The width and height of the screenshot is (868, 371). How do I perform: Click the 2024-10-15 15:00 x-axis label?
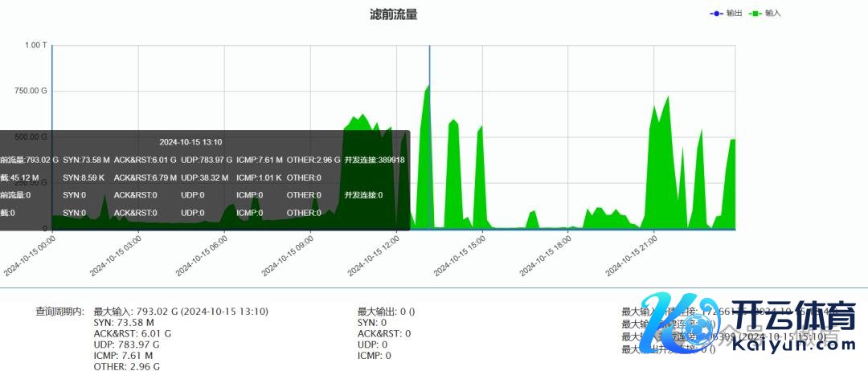point(460,255)
